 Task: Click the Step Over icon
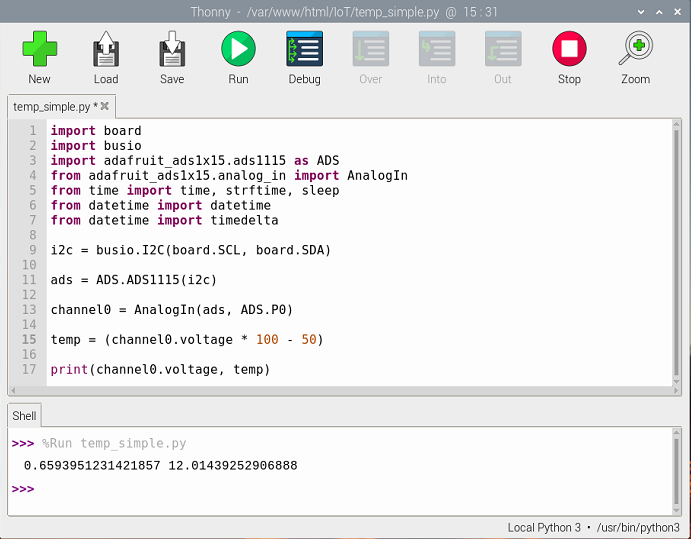click(x=370, y=58)
